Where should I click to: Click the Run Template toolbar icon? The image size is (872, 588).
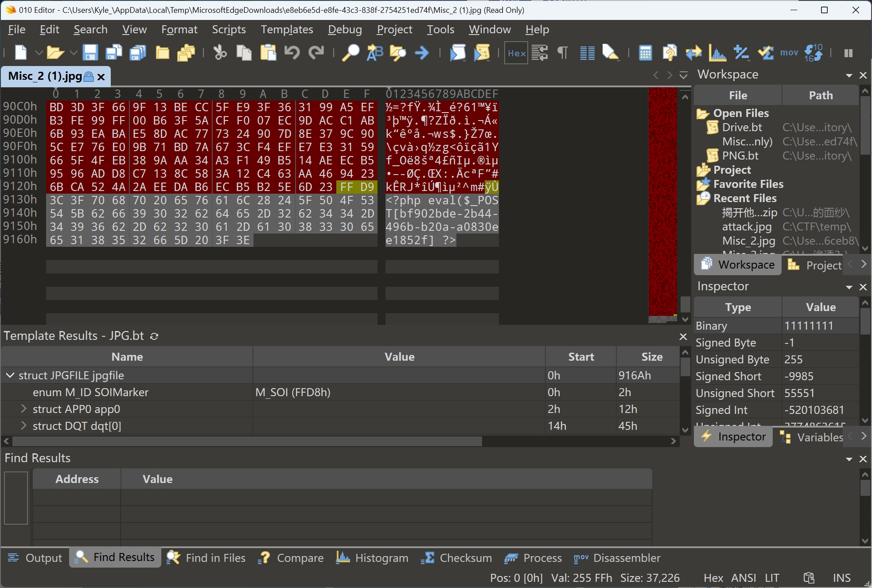pyautogui.click(x=482, y=53)
